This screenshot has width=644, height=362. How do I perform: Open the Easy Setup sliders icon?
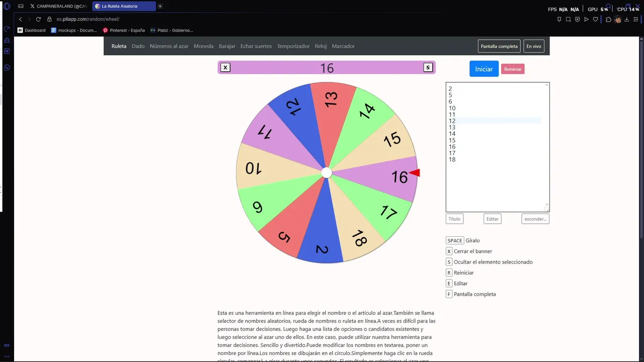coord(636,19)
